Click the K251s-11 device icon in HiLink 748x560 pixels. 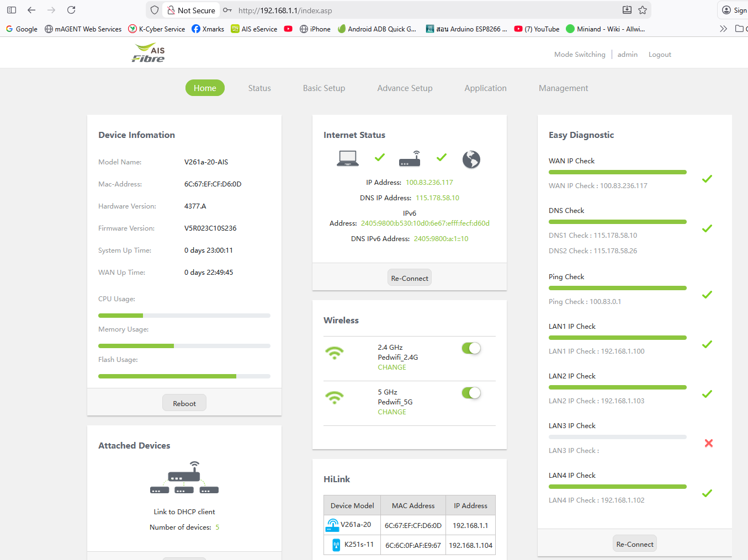(x=336, y=545)
